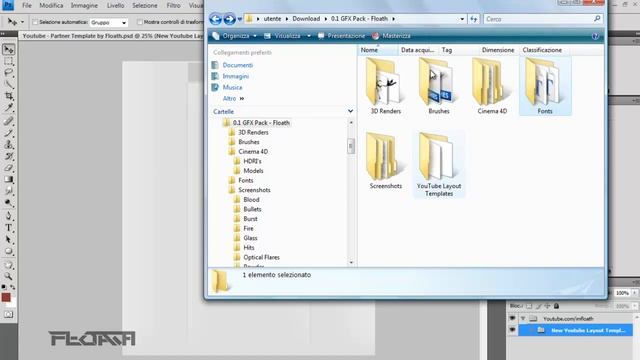Open the Selezione menu
Viewport: 640px width, 360px height.
(144, 5)
